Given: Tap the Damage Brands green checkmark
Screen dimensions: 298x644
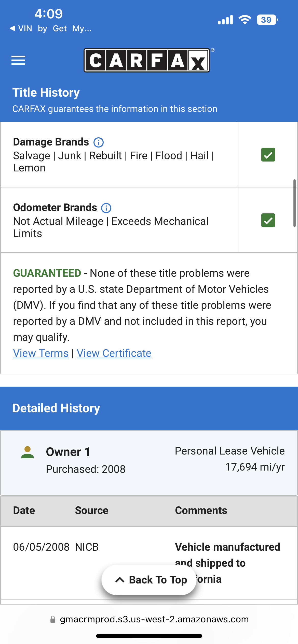Looking at the screenshot, I should [x=268, y=155].
